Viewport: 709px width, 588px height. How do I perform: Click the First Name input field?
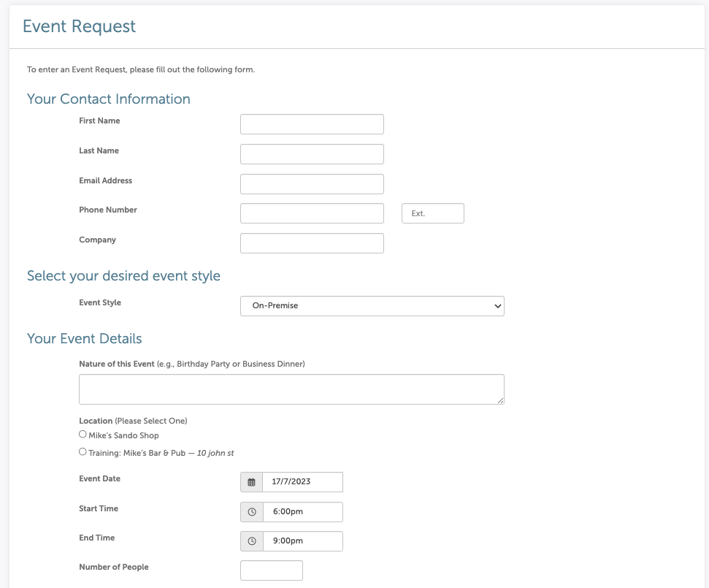coord(312,123)
